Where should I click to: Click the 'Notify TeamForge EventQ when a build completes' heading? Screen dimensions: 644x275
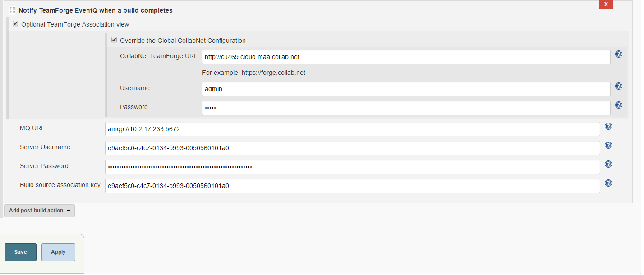[96, 10]
